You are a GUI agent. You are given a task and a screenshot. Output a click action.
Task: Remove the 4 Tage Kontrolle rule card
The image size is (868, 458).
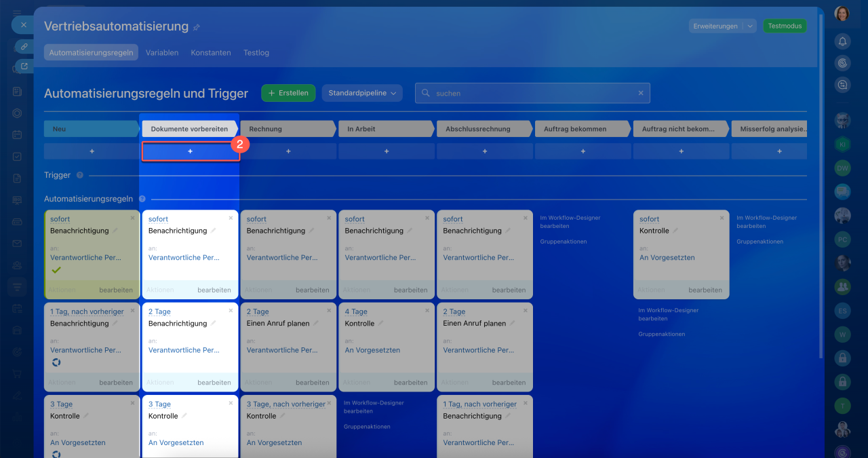(x=427, y=311)
